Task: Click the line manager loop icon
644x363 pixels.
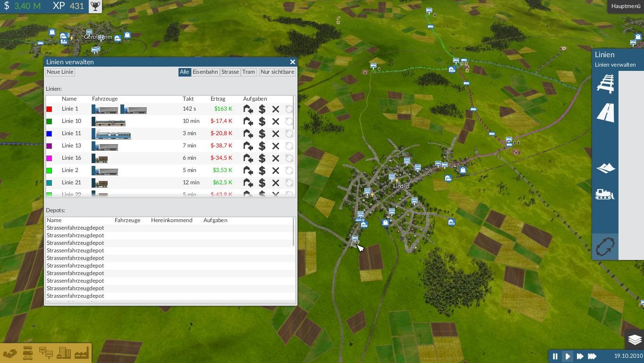Action: [x=605, y=246]
